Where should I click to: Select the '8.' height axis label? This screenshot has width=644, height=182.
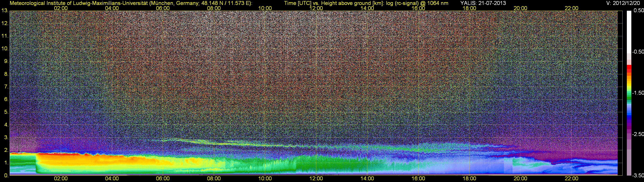pos(6,74)
